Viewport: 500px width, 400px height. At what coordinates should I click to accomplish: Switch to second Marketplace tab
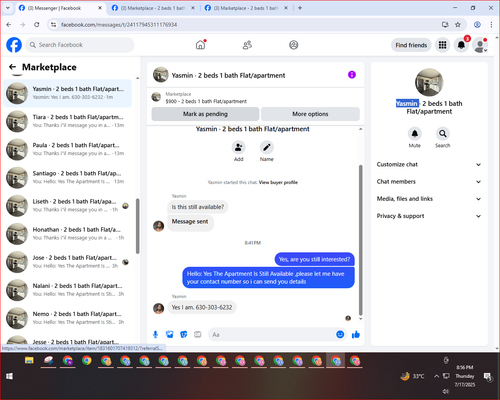pos(153,8)
